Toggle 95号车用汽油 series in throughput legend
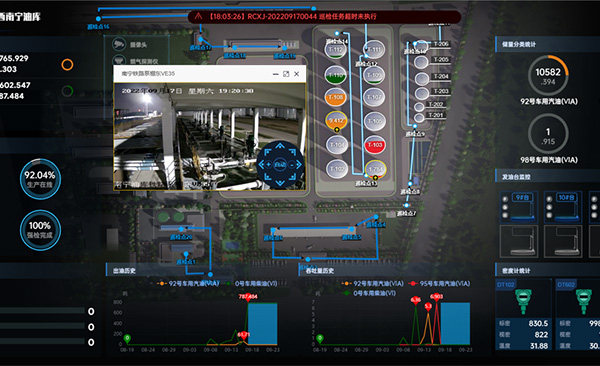Viewport: 600px width, 366px height. [x=440, y=283]
